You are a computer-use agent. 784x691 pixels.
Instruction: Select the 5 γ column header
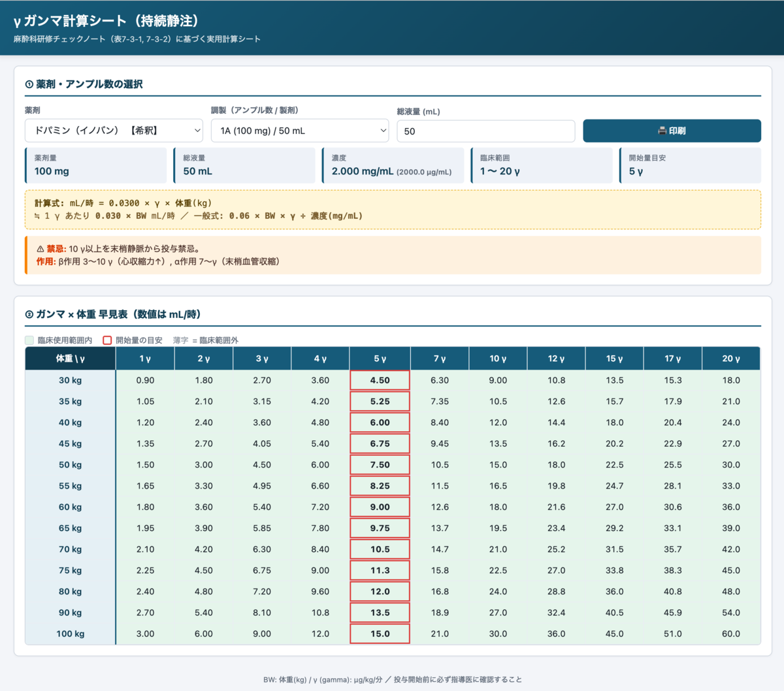[380, 359]
